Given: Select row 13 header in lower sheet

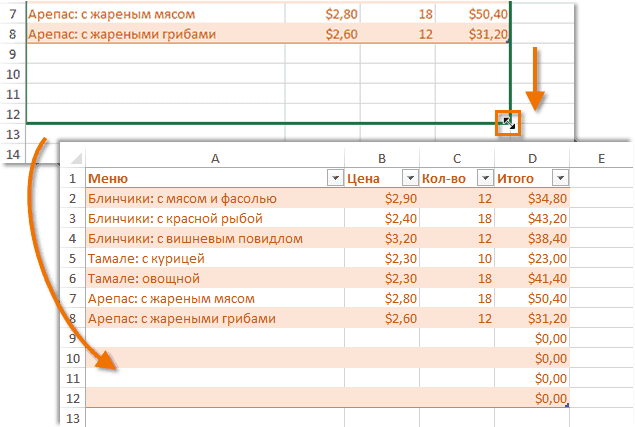Looking at the screenshot, I should point(73,418).
